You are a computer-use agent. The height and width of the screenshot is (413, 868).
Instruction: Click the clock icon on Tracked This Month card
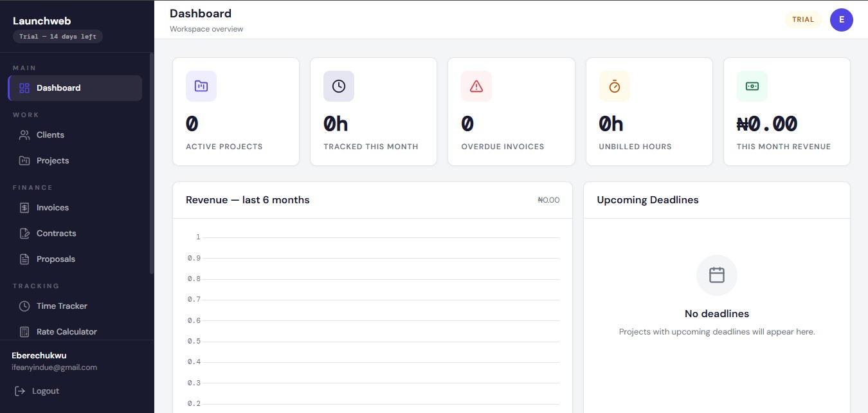[339, 86]
